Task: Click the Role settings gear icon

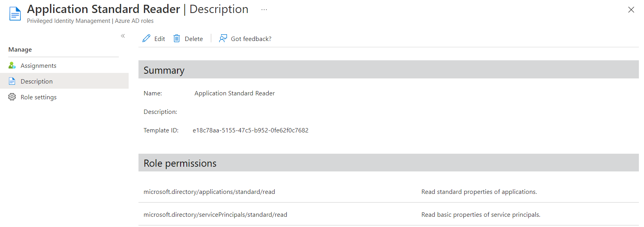Action: coord(12,97)
